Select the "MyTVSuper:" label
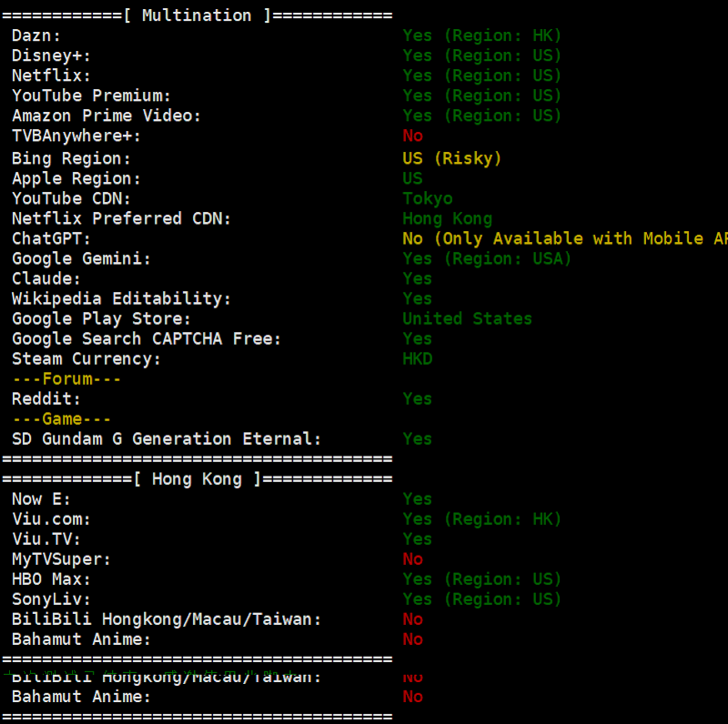 click(61, 559)
